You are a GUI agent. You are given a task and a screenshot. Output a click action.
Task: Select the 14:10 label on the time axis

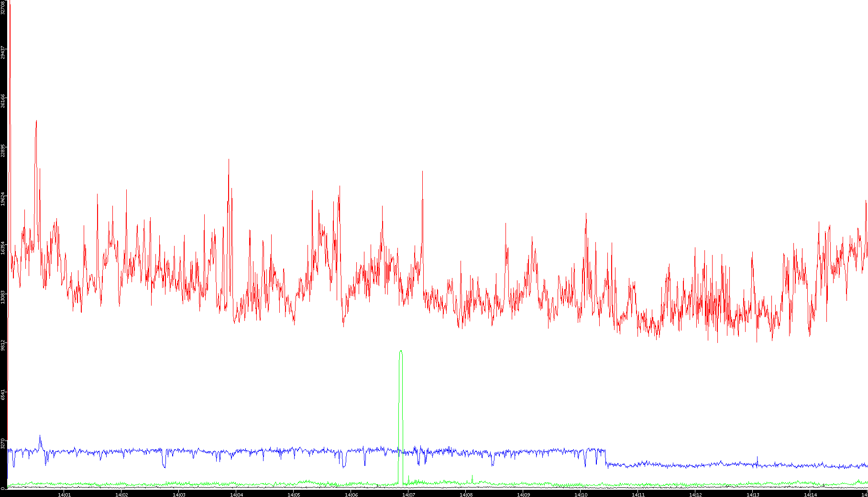[x=581, y=495]
